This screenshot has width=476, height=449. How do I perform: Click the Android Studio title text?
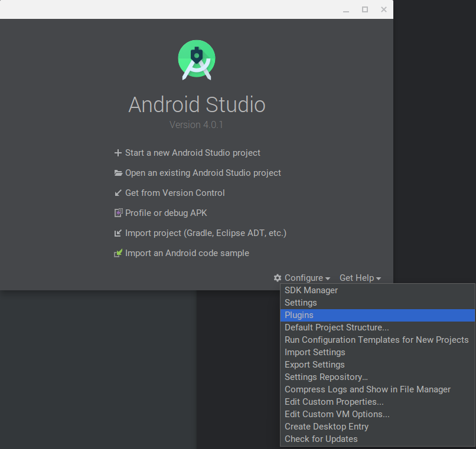[197, 104]
